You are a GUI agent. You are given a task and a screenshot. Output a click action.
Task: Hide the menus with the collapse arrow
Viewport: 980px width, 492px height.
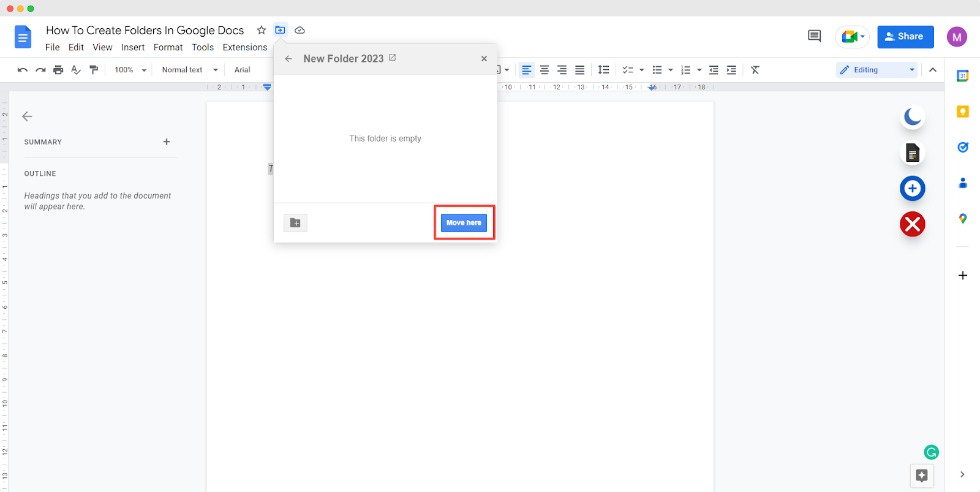click(933, 70)
